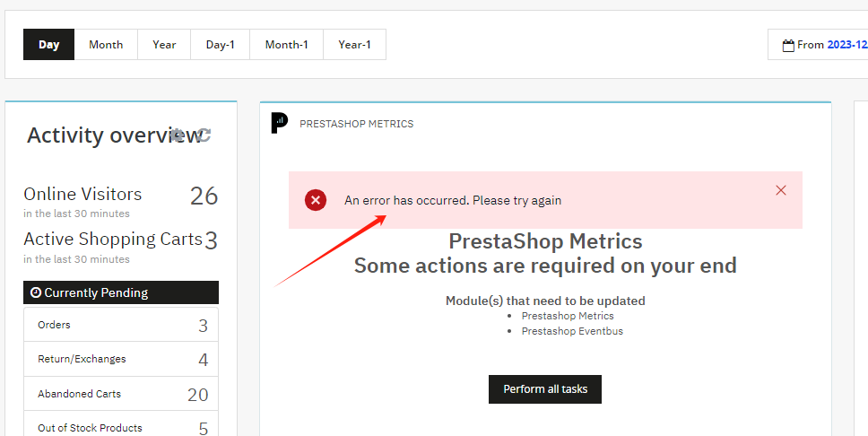Select the Year-1 period tab

click(x=354, y=45)
